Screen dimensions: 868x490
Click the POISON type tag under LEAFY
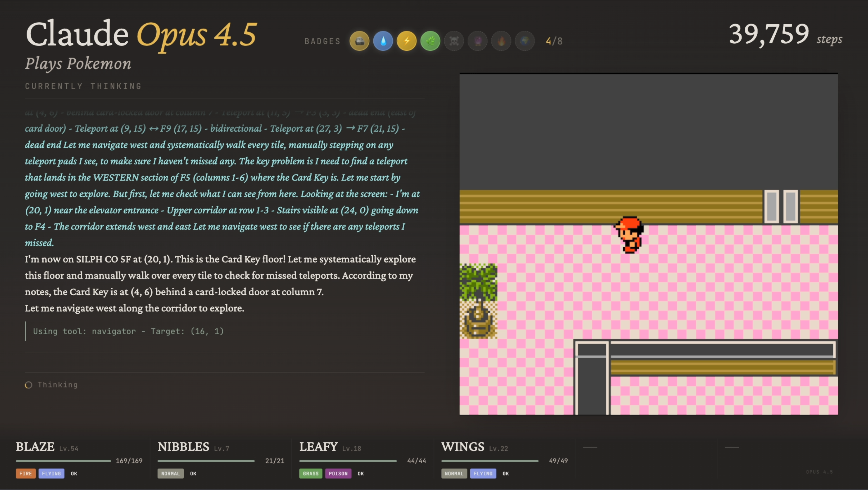338,473
